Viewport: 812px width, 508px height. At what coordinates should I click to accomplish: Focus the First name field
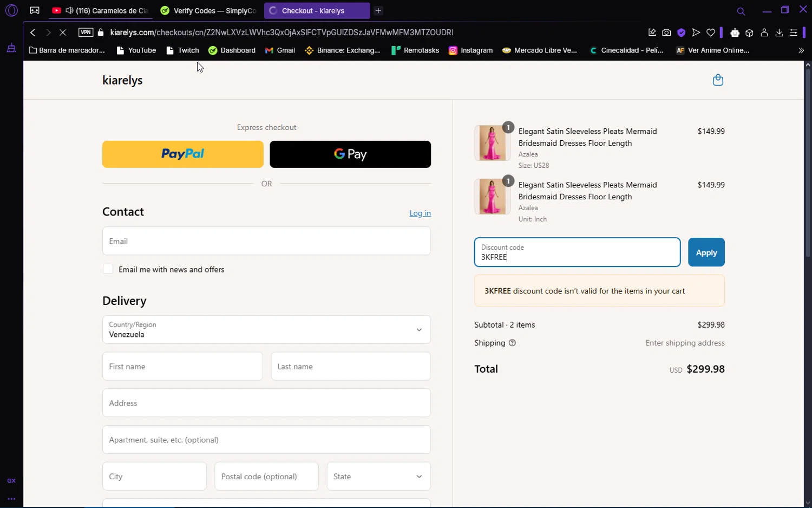(x=182, y=366)
